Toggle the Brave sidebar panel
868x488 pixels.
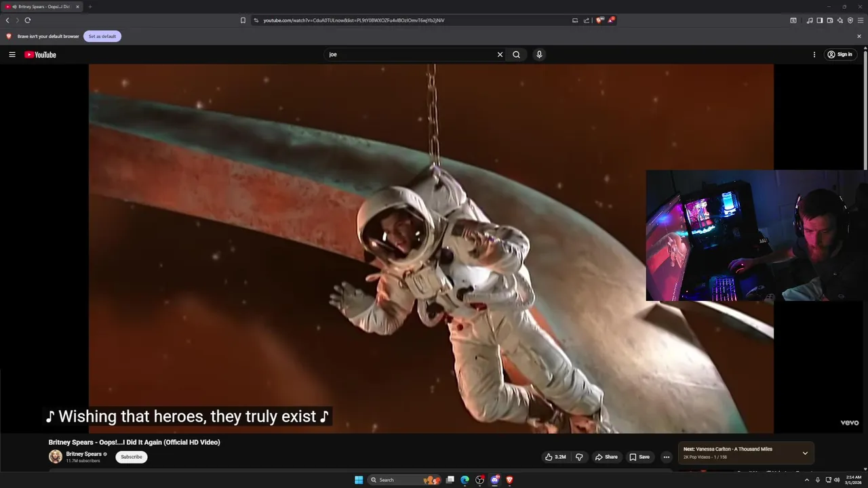tap(819, 20)
